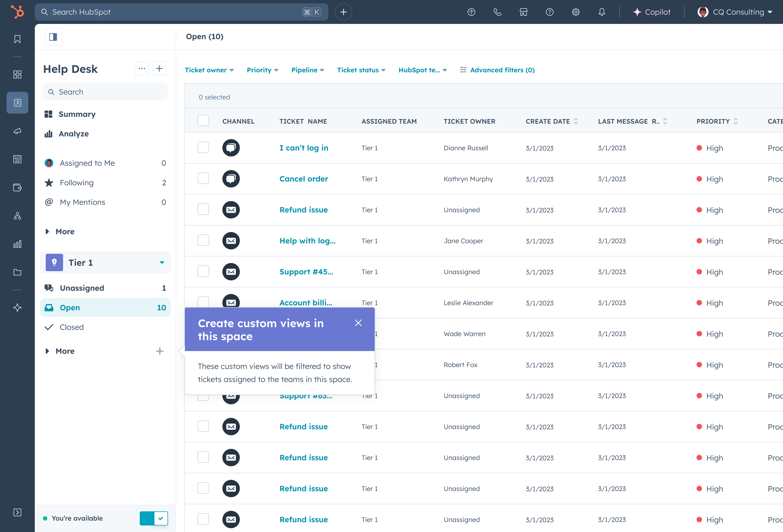Open the settings gear icon
The image size is (783, 532).
(576, 12)
